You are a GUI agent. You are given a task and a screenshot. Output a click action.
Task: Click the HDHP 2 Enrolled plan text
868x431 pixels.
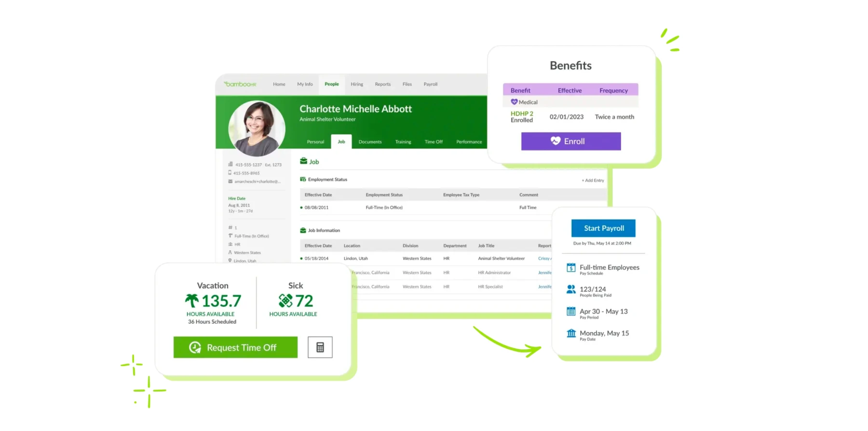522,117
